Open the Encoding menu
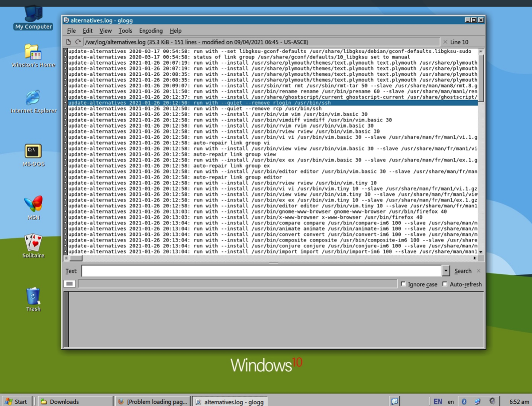The height and width of the screenshot is (406, 532). 151,31
